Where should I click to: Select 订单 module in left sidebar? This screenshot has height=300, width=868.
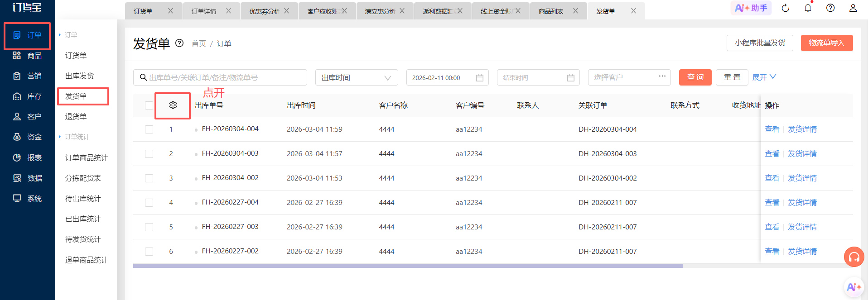[x=28, y=35]
